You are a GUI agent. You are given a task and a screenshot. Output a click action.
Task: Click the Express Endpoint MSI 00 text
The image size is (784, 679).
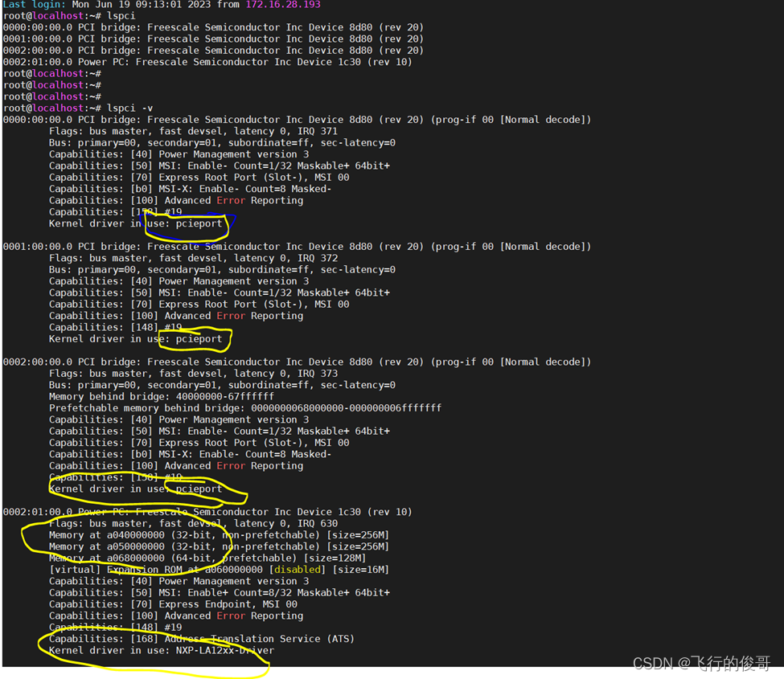tap(225, 603)
